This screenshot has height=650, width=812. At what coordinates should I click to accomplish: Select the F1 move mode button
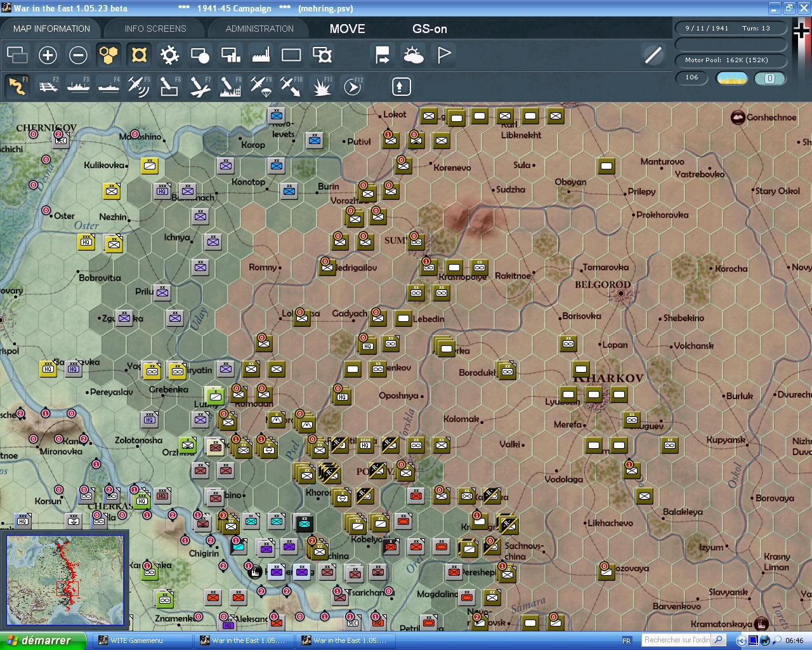[x=17, y=86]
